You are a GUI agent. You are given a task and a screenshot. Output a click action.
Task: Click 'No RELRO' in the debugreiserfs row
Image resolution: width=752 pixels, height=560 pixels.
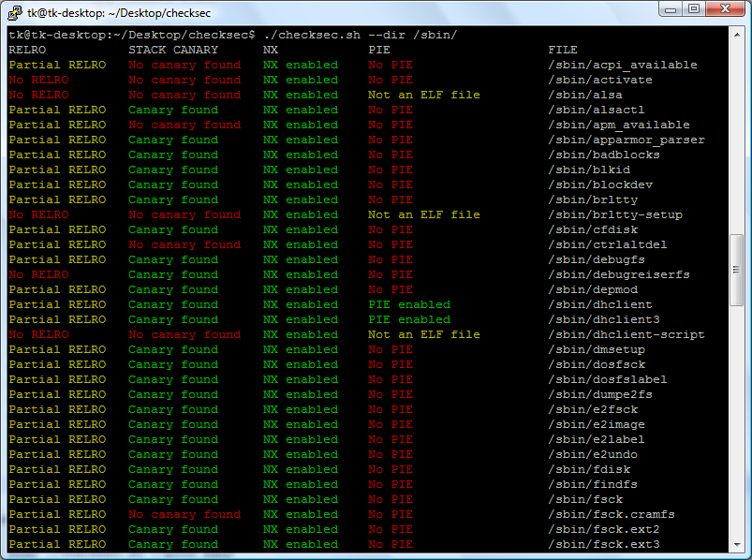pyautogui.click(x=38, y=274)
